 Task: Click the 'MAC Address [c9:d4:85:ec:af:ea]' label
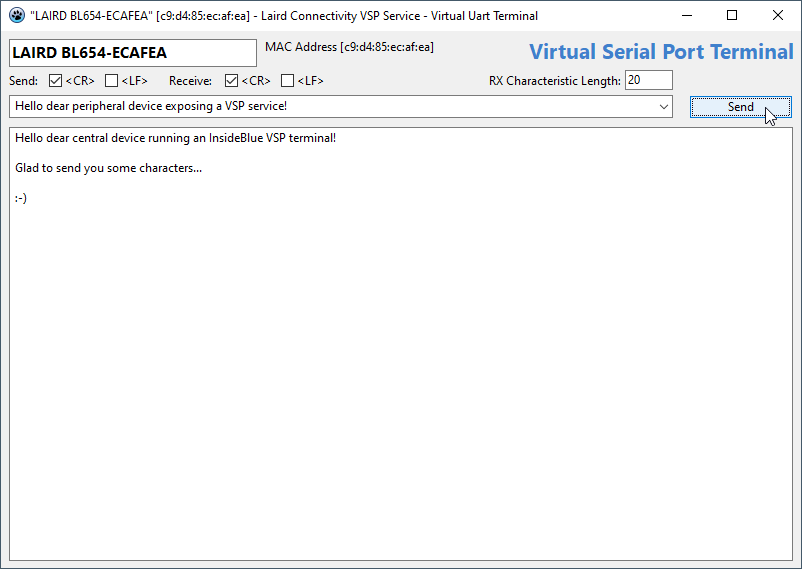coord(349,47)
